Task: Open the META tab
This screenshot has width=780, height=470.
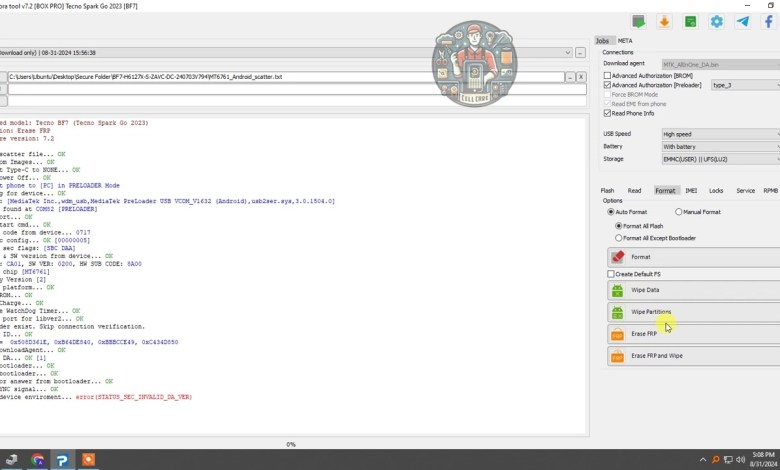Action: pos(625,41)
